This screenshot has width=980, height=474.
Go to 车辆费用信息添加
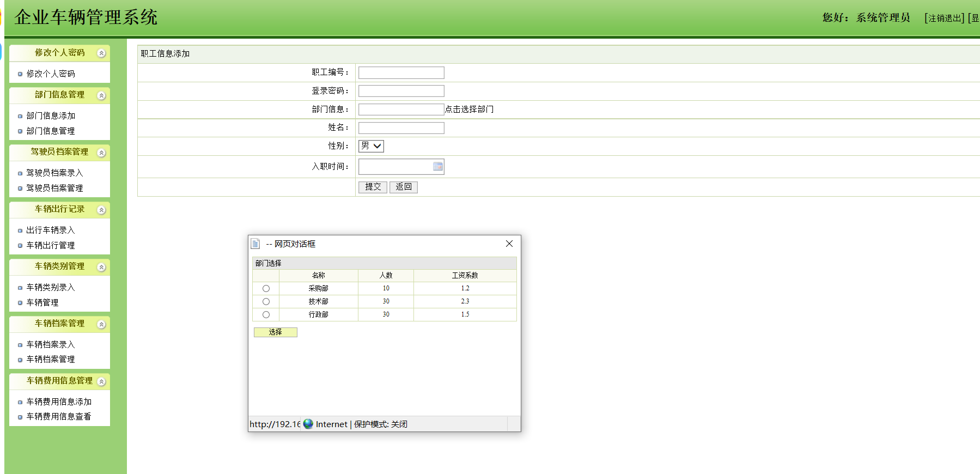pyautogui.click(x=59, y=402)
